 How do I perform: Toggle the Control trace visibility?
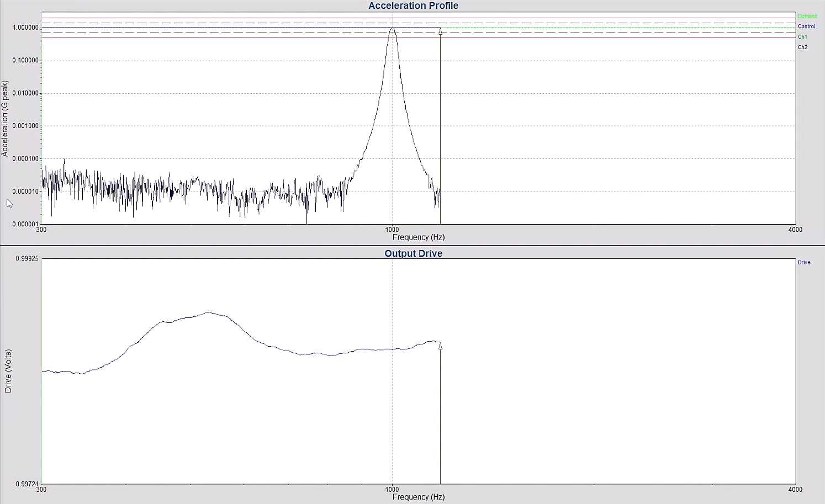(806, 26)
